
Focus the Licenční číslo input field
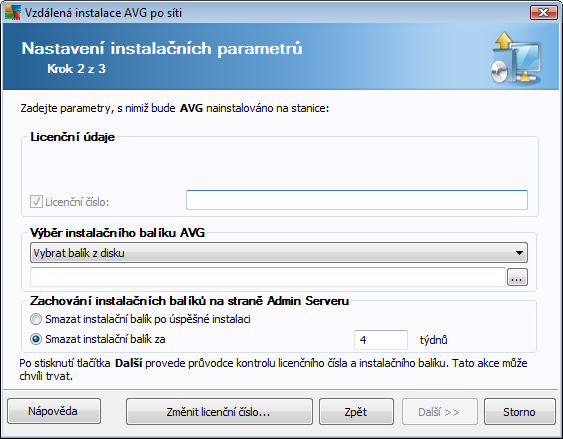357,200
